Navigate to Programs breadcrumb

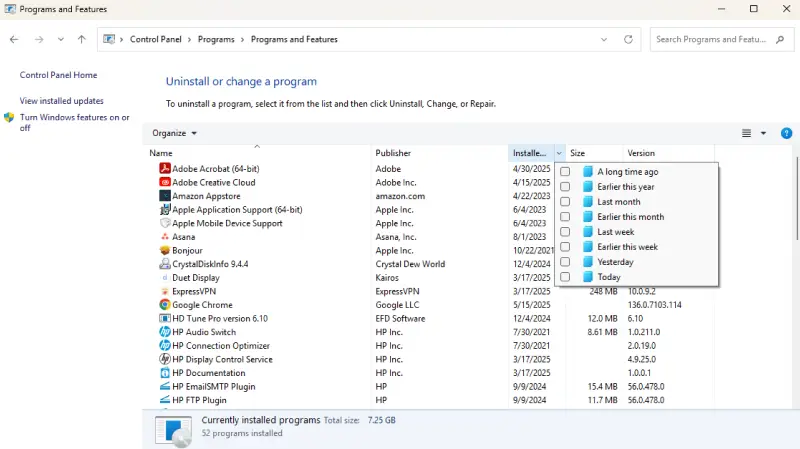pyautogui.click(x=216, y=39)
